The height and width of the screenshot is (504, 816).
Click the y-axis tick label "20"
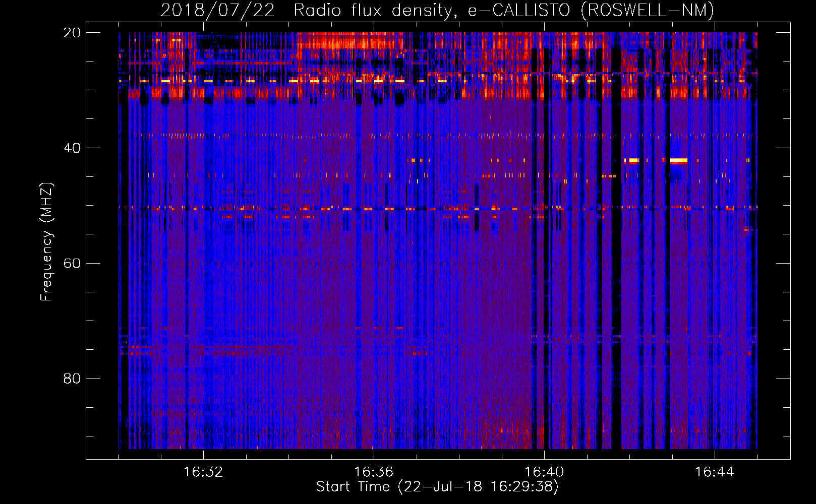point(72,33)
